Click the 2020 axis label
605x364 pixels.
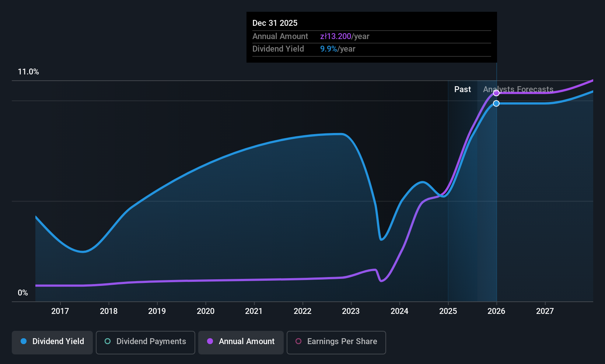click(206, 311)
